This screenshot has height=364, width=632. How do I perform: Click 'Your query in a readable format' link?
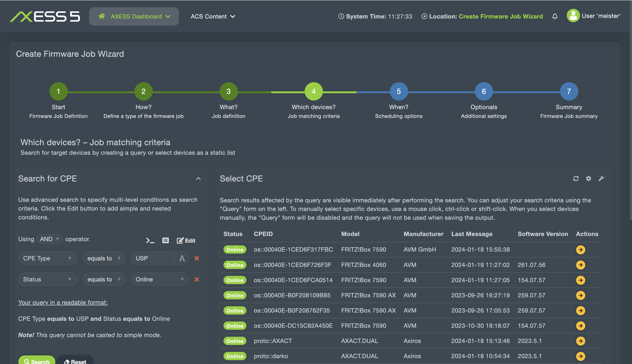coord(63,302)
